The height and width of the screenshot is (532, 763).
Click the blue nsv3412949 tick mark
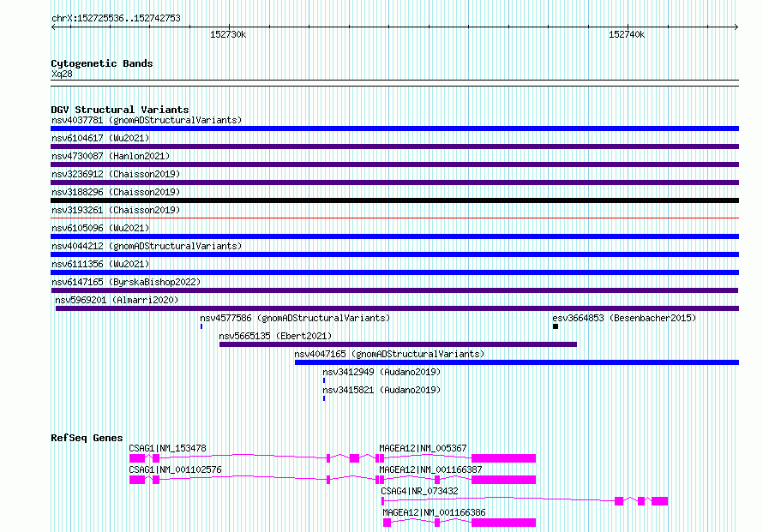pos(324,380)
